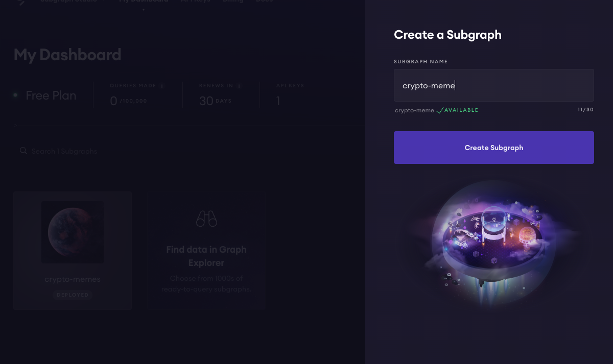
Task: Click the info icon next to Queries Made
Action: click(162, 86)
